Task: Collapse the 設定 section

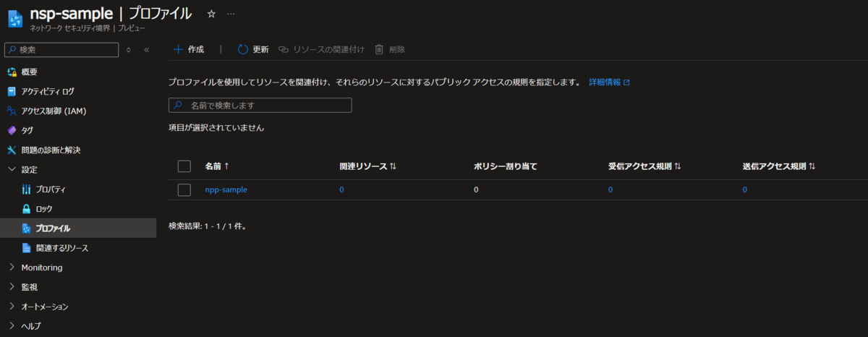Action: (x=12, y=169)
